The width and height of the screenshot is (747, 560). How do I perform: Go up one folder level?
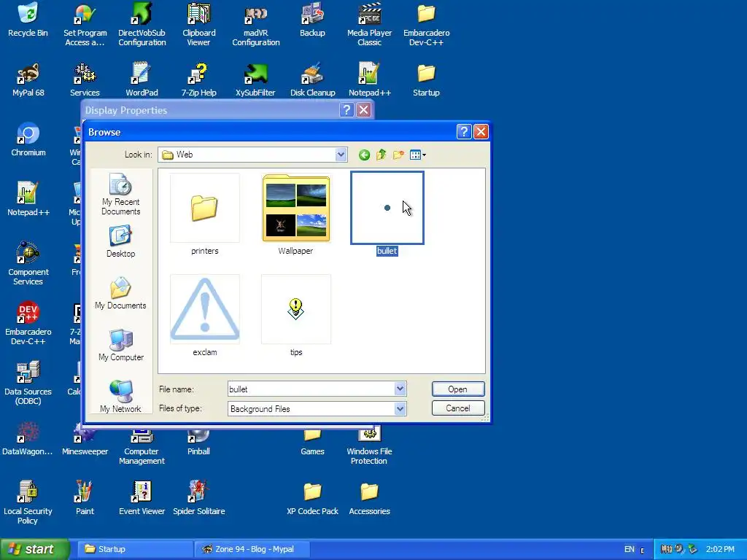381,155
